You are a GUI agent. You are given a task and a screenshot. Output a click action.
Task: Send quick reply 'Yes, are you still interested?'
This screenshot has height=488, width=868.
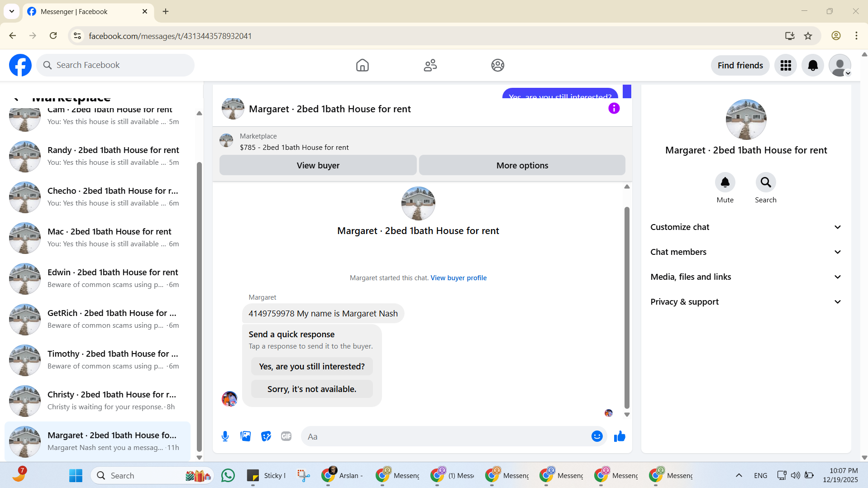point(312,366)
